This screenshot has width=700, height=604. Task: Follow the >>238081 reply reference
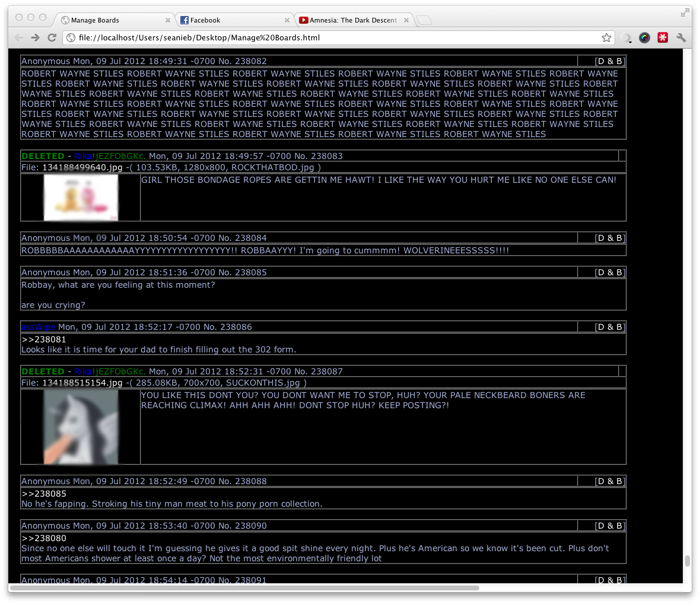coord(44,339)
